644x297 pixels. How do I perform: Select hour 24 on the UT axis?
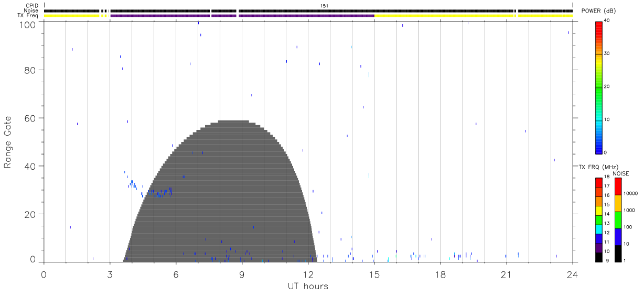(572, 274)
